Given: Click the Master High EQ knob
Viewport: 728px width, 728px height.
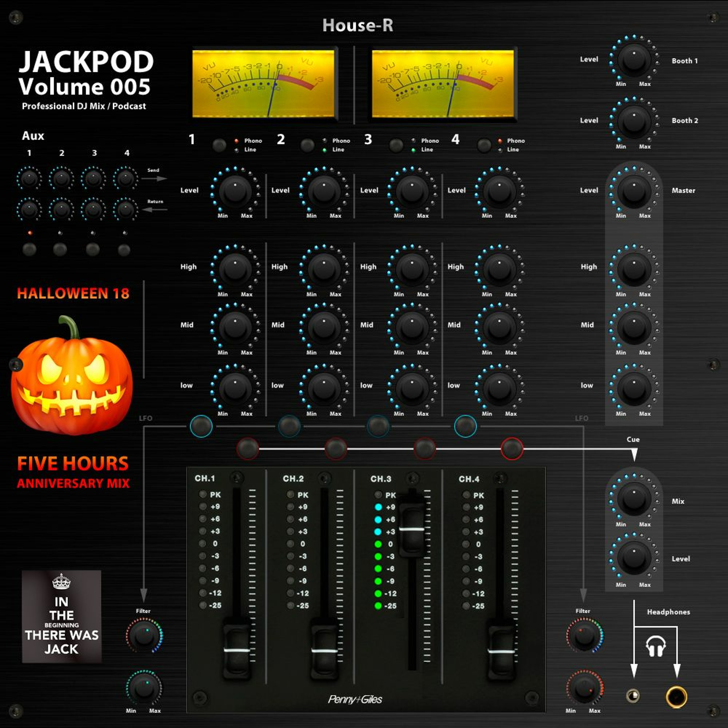Looking at the screenshot, I should click(634, 270).
